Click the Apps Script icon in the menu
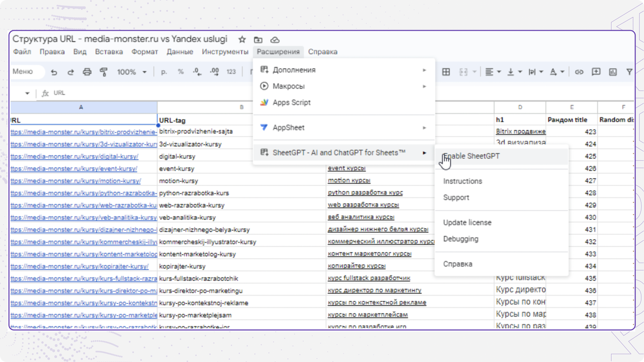644x362 pixels. pyautogui.click(x=264, y=102)
